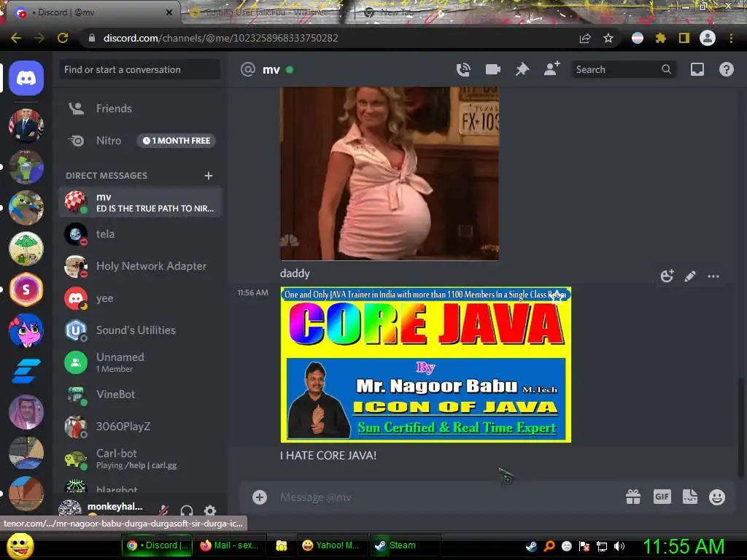This screenshot has width=747, height=560.
Task: Click the volume speaker tray icon
Action: point(619,546)
